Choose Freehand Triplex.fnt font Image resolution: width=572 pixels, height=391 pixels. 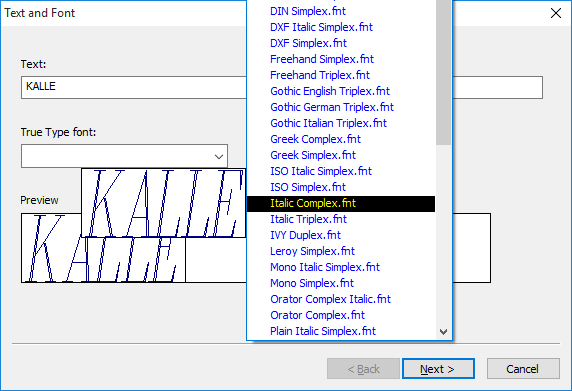[x=341, y=75]
